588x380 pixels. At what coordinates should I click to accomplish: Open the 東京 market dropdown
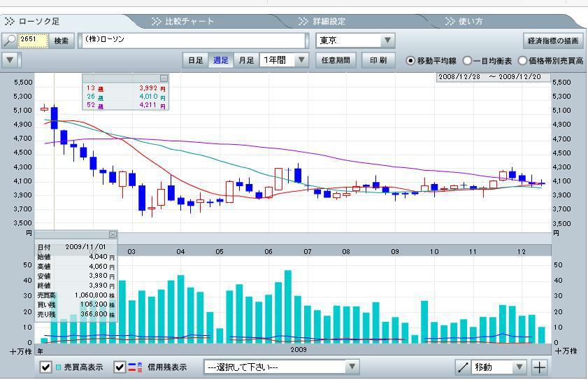[387, 41]
